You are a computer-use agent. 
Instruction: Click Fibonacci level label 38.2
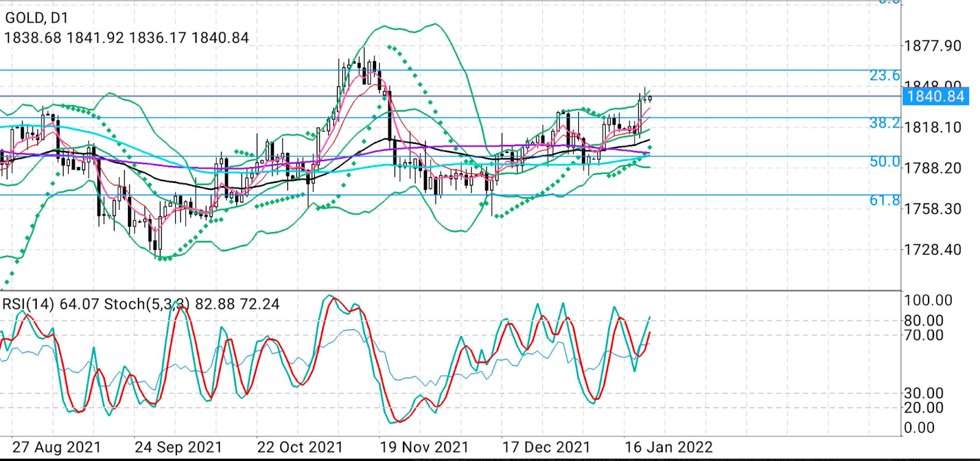pyautogui.click(x=885, y=123)
